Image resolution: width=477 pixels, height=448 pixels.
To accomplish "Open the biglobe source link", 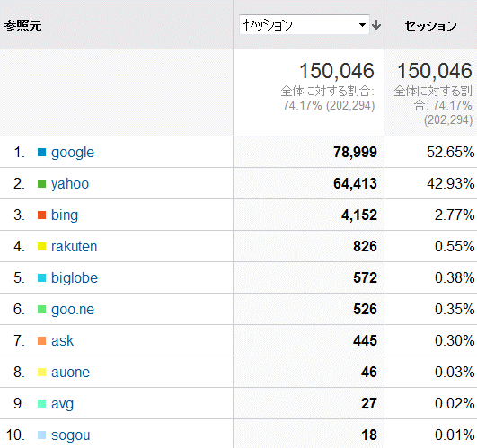I will tap(75, 277).
